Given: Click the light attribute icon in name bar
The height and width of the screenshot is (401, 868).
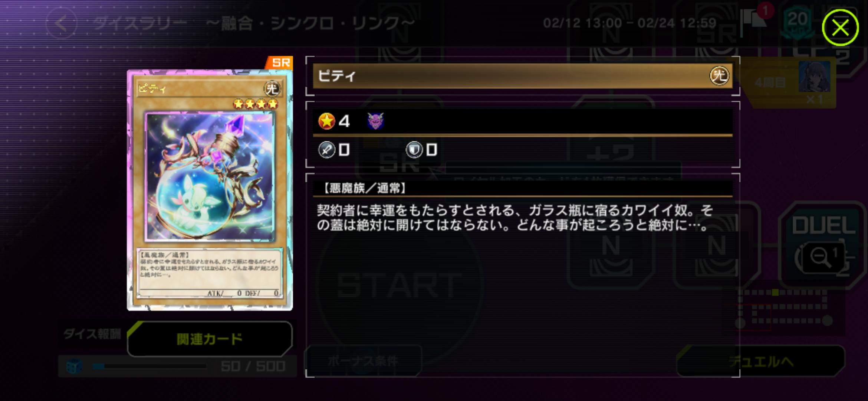Looking at the screenshot, I should point(719,76).
